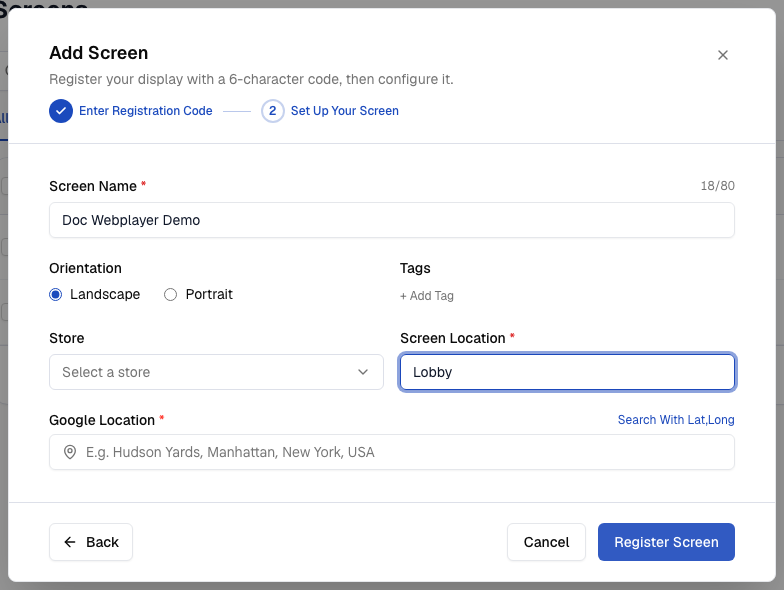Click the Orientation label

click(x=86, y=268)
